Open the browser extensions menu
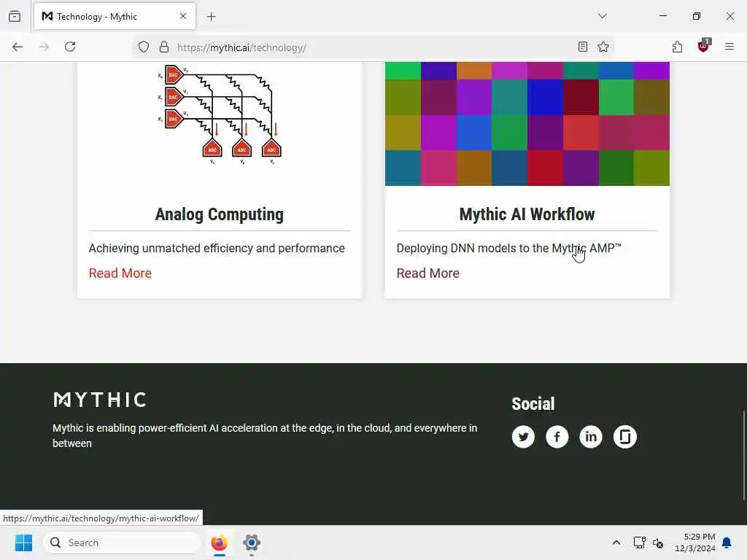747x560 pixels. 677,47
